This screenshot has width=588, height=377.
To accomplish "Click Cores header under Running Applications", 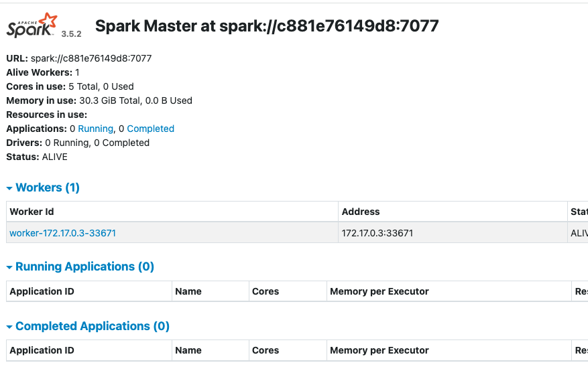I will coord(288,291).
